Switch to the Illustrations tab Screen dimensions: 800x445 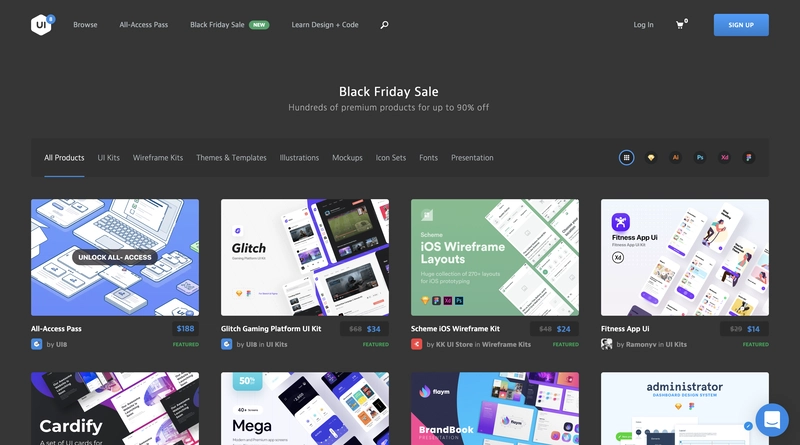click(x=299, y=158)
